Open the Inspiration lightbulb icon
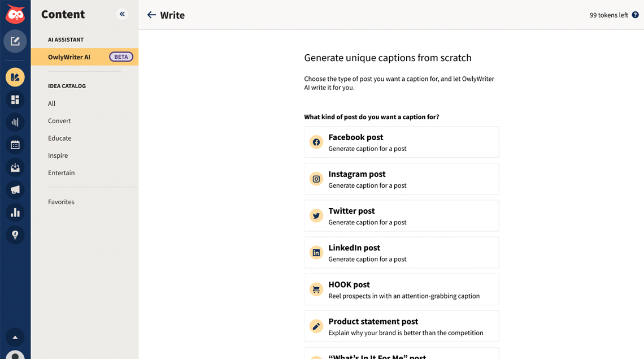The image size is (644, 359). click(15, 235)
